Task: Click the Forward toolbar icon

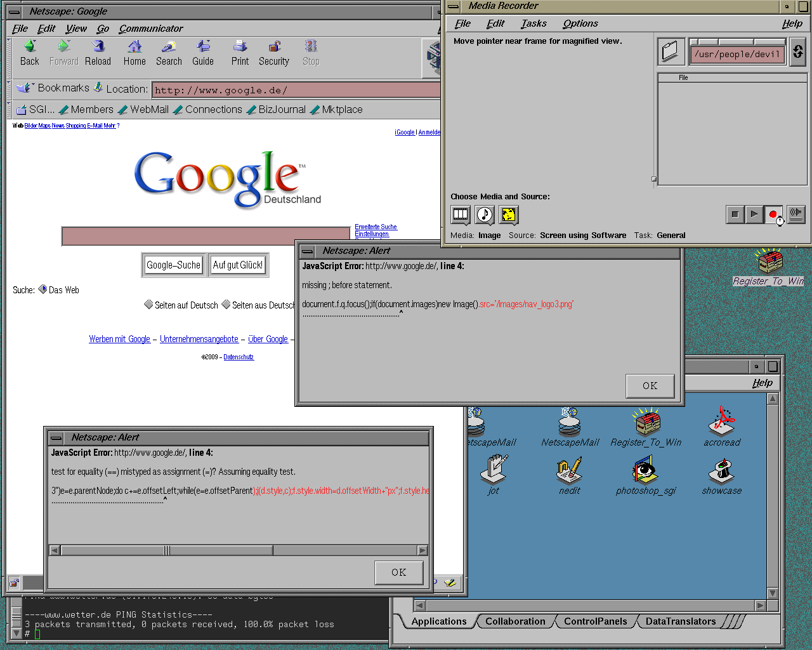Action: point(63,53)
